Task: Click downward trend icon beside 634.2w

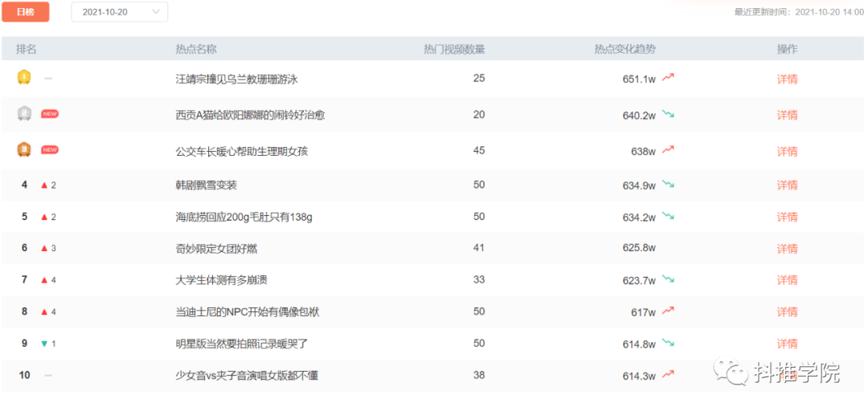Action: [668, 216]
